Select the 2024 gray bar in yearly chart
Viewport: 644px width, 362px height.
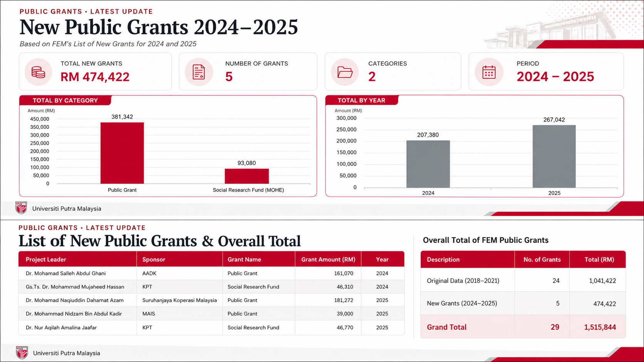click(428, 164)
